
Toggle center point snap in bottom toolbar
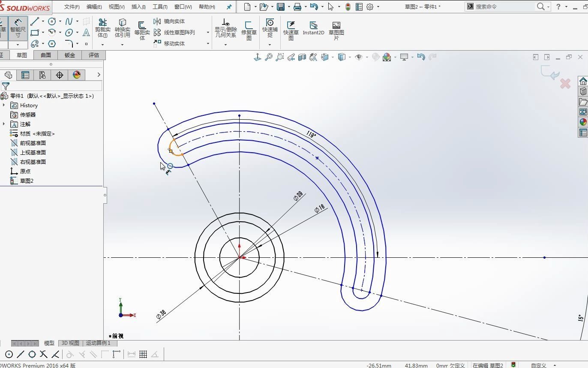click(x=9, y=354)
